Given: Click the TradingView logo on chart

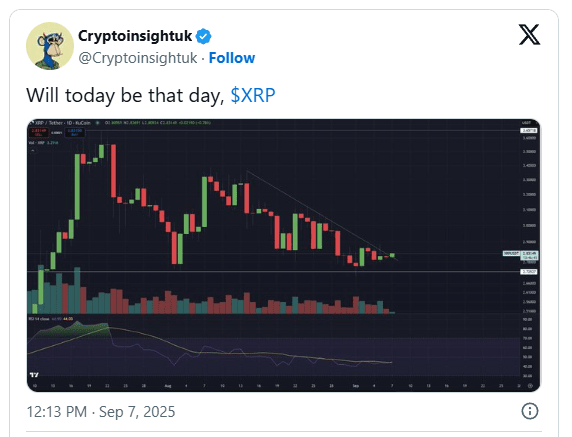Looking at the screenshot, I should (x=34, y=375).
